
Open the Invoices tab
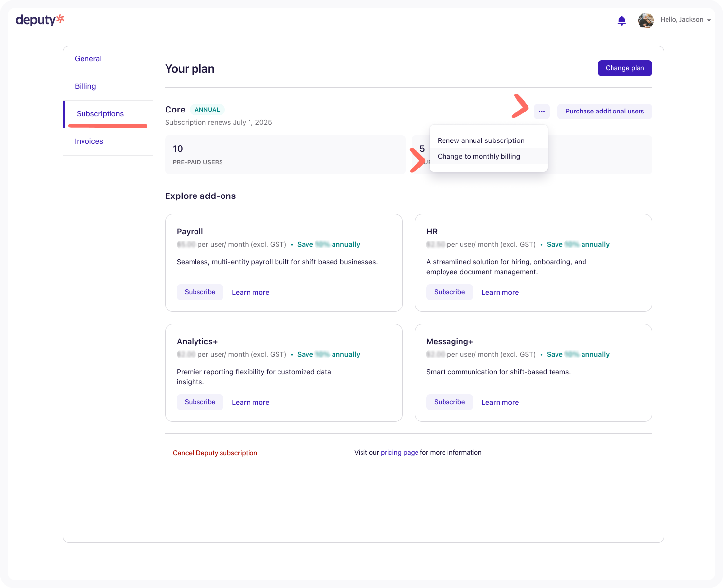click(89, 141)
